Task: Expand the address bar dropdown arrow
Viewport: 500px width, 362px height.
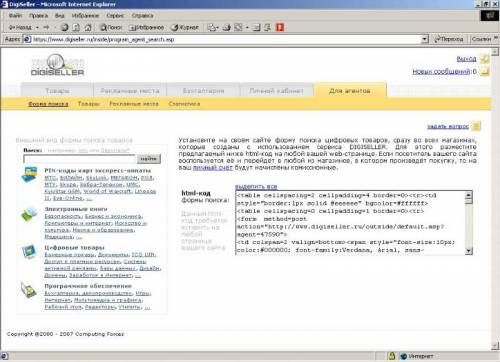Action: pos(424,39)
